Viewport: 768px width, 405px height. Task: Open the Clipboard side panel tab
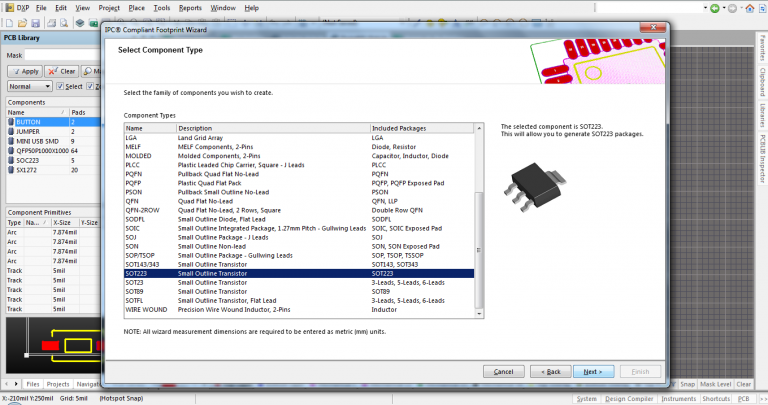pos(762,81)
